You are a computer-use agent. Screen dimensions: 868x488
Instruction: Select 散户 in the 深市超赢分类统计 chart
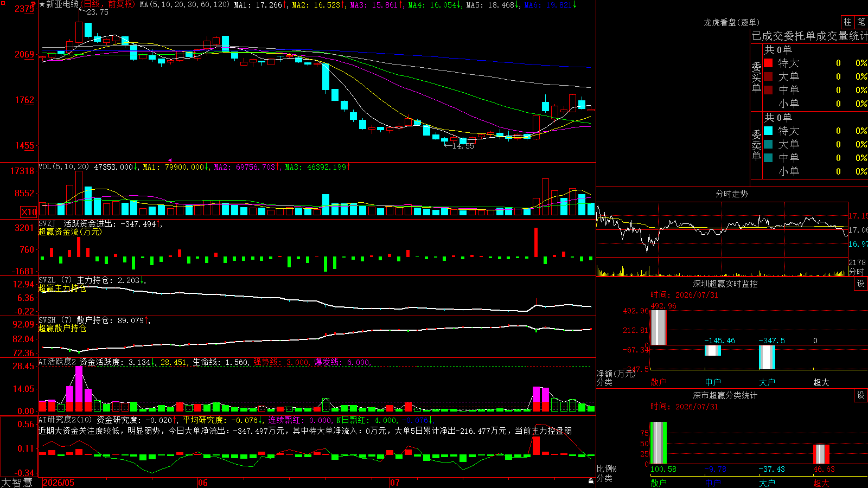(x=659, y=483)
